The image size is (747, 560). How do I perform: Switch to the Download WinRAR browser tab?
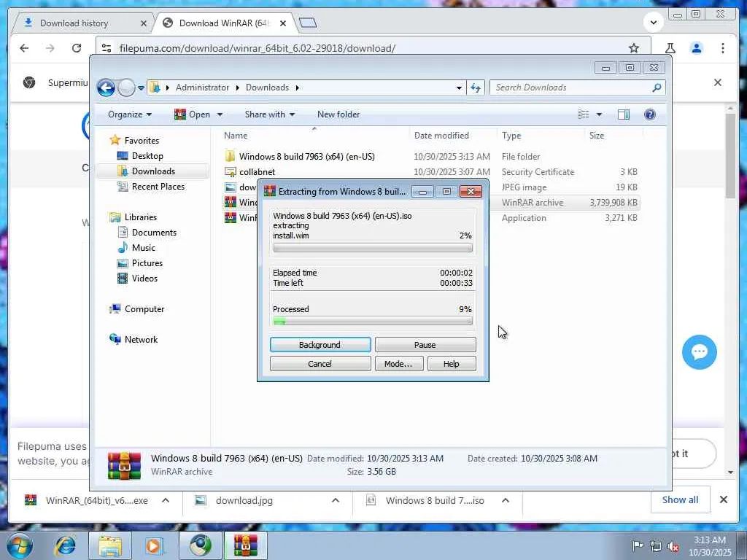point(222,23)
